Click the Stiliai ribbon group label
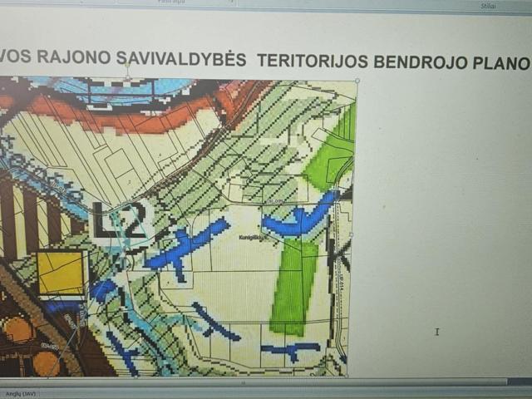 (x=487, y=5)
